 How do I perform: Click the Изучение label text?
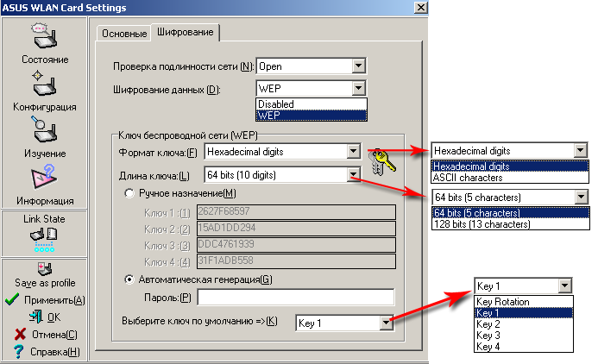pos(45,154)
